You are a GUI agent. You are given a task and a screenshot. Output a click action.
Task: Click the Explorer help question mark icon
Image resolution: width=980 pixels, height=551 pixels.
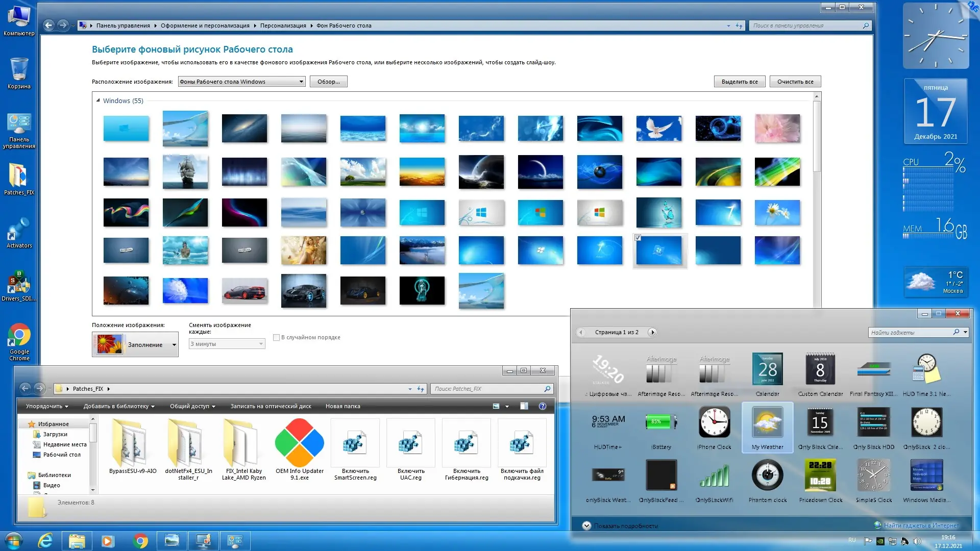542,406
